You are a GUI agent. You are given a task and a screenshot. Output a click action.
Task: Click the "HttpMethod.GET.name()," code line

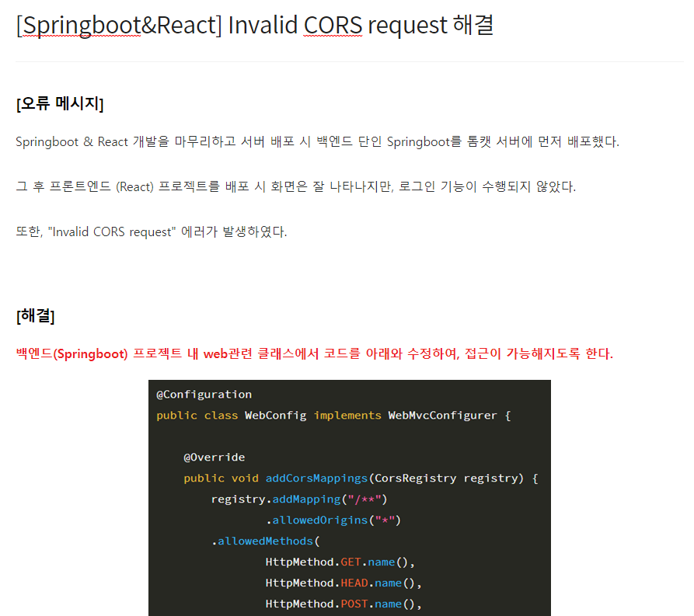pos(340,562)
